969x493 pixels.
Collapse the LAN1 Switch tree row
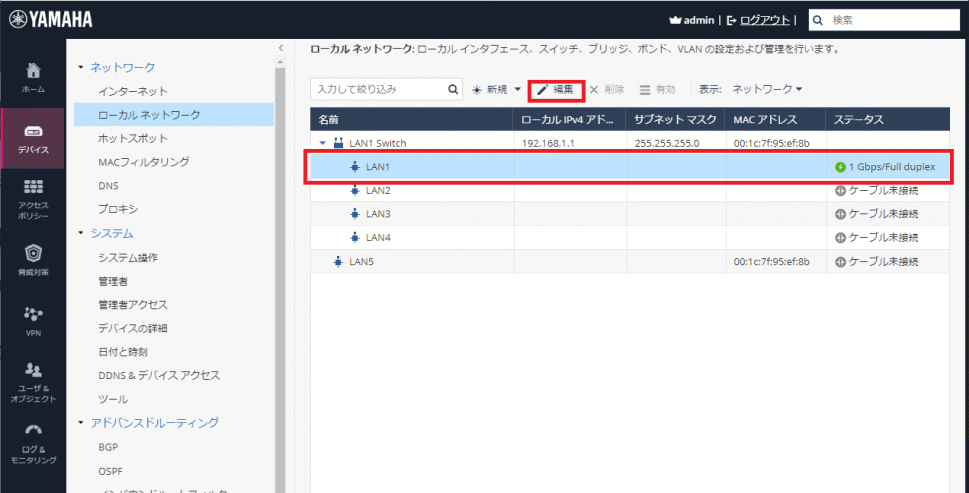click(x=323, y=143)
